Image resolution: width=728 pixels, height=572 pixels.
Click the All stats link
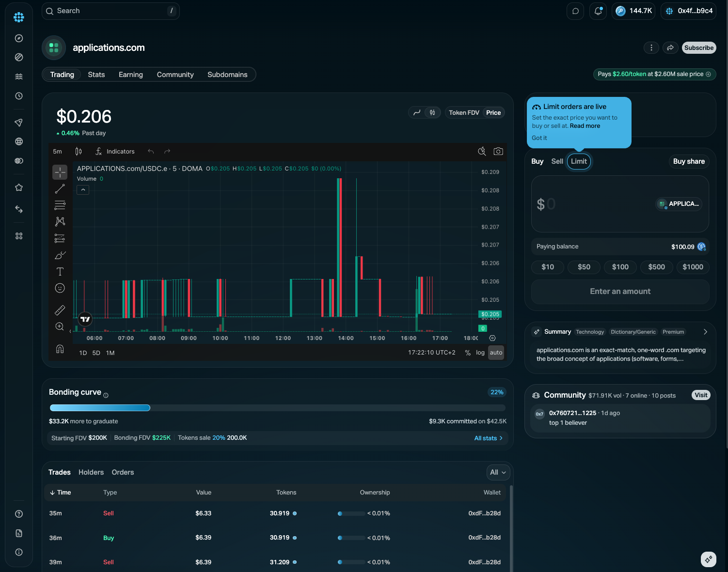click(488, 438)
